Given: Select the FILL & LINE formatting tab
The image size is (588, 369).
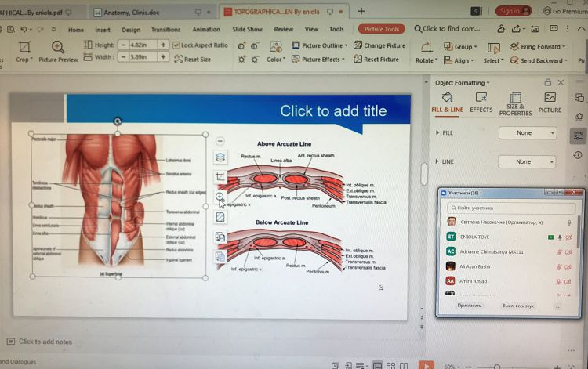Looking at the screenshot, I should [x=447, y=103].
